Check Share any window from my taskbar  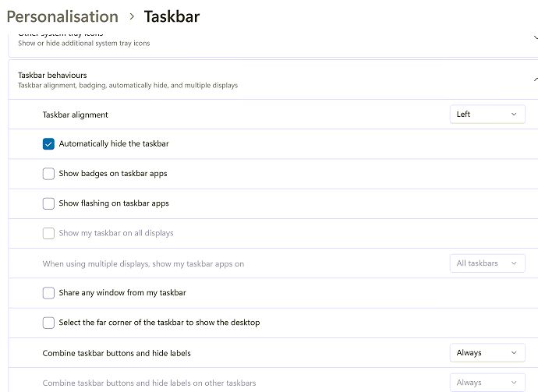(x=48, y=293)
